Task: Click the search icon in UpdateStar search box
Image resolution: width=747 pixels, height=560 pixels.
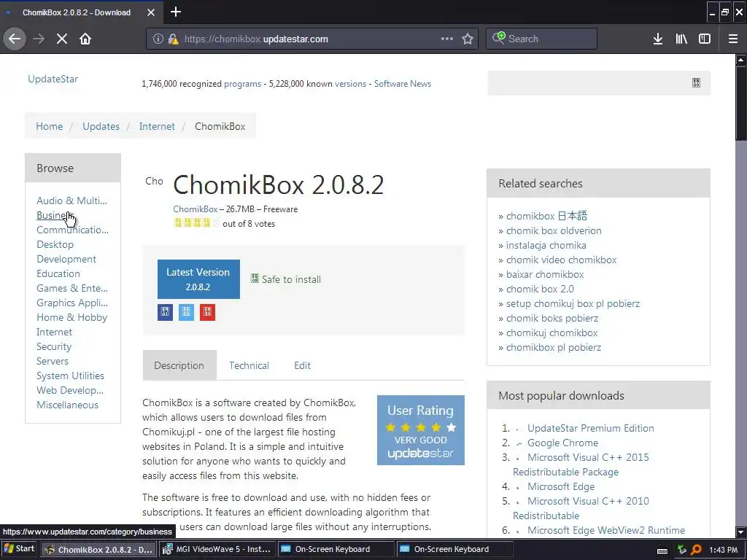Action: coord(696,83)
